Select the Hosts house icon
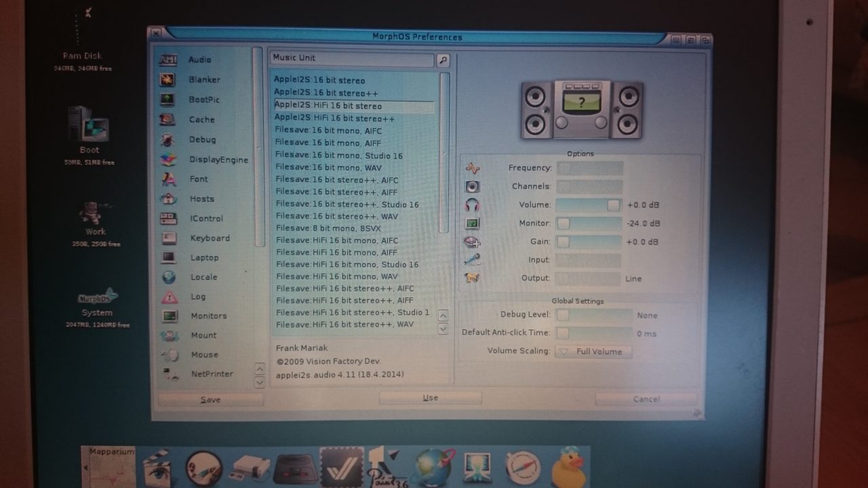This screenshot has width=868, height=488. point(168,199)
